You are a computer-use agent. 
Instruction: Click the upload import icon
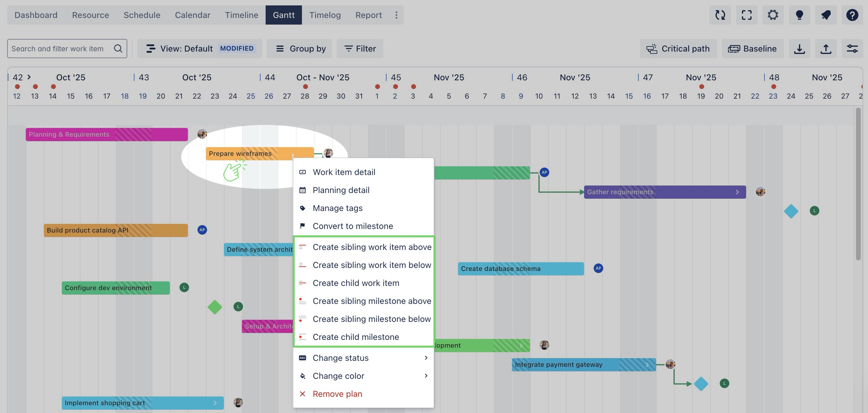click(x=826, y=49)
